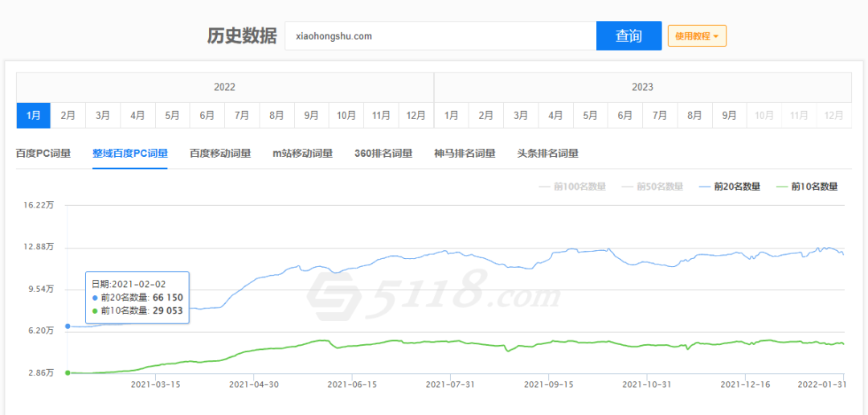868x415 pixels.
Task: Select 12月 under 2022
Action: (416, 116)
